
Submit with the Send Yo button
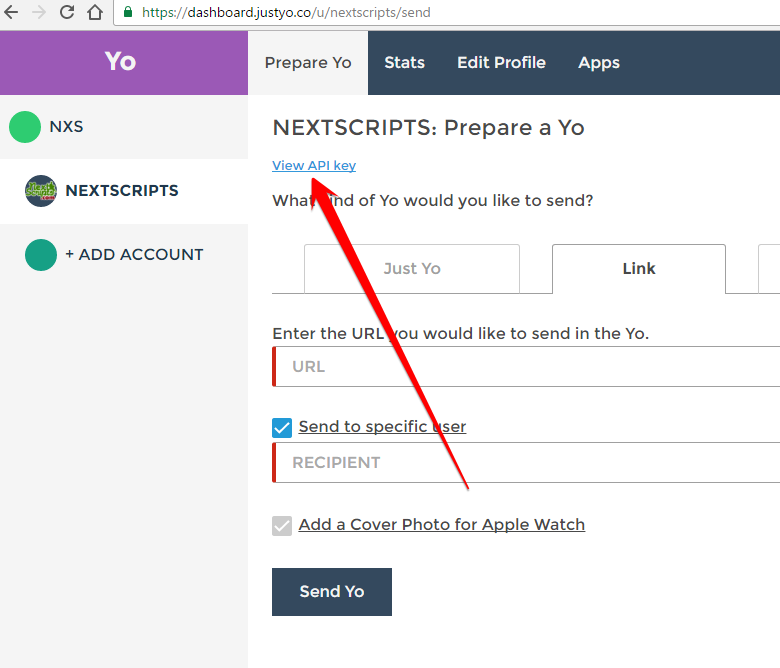click(x=332, y=592)
